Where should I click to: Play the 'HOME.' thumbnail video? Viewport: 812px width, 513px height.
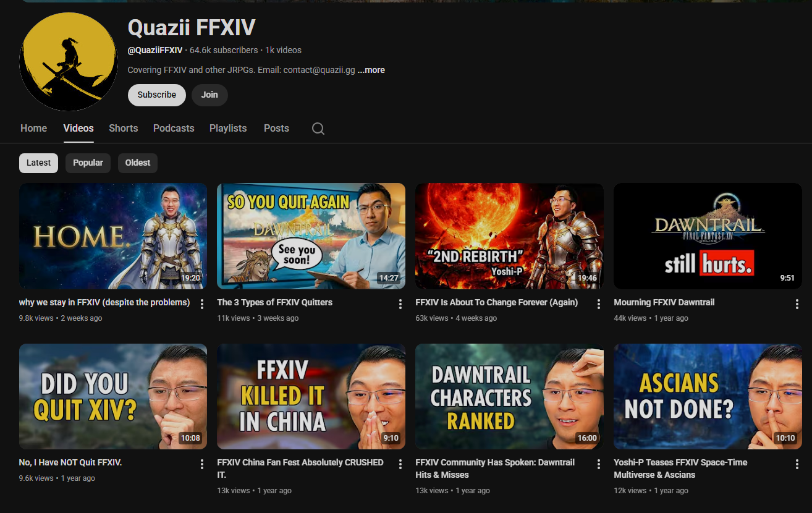point(113,236)
